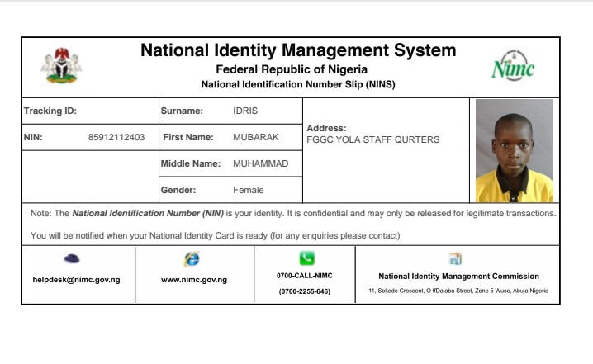Click the green NIMC logo
The image size is (593, 364).
[513, 68]
